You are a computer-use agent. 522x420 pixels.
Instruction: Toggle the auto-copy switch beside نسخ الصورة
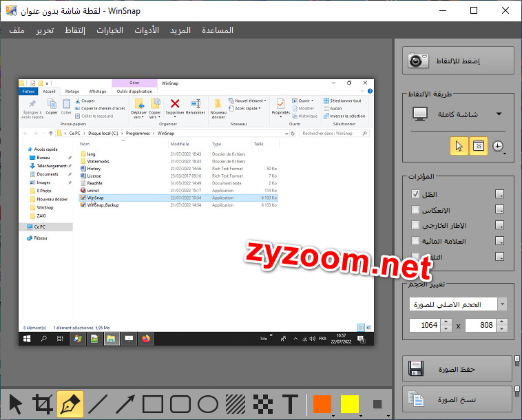517,391
